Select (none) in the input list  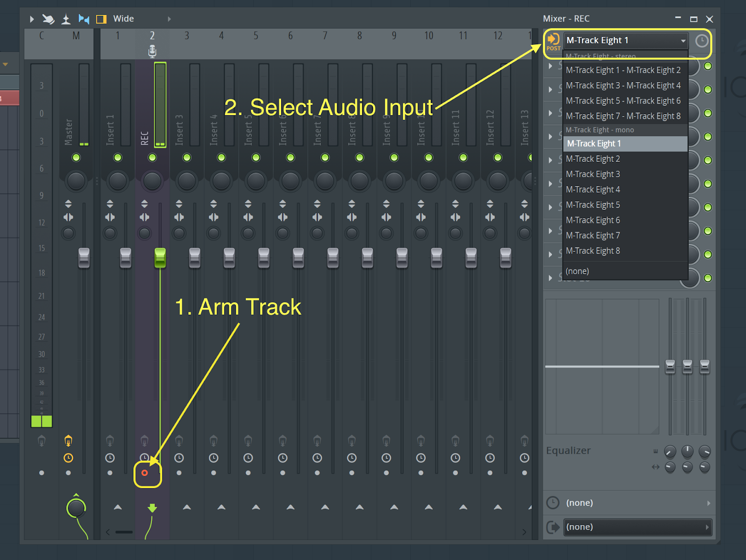point(625,271)
